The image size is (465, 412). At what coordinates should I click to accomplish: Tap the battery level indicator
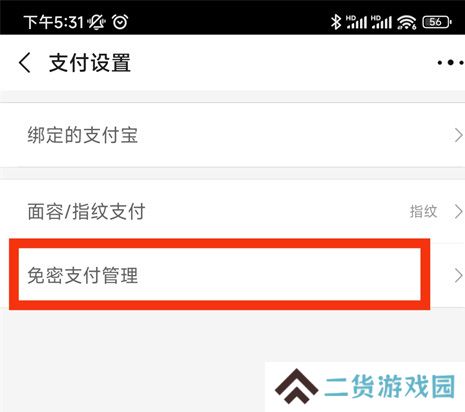point(437,22)
